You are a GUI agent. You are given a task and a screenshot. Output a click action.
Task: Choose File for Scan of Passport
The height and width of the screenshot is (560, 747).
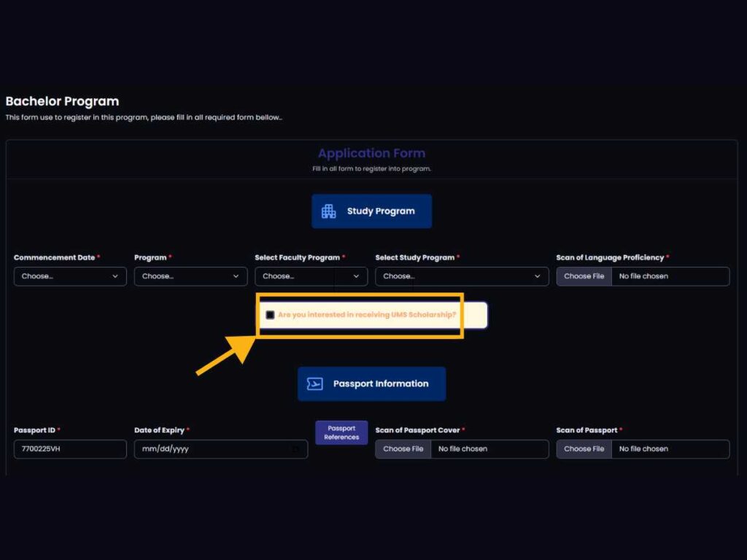tap(584, 449)
